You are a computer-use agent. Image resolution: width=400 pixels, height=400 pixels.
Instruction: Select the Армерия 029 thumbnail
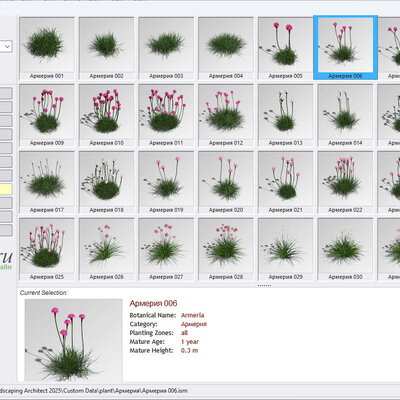coord(285,249)
